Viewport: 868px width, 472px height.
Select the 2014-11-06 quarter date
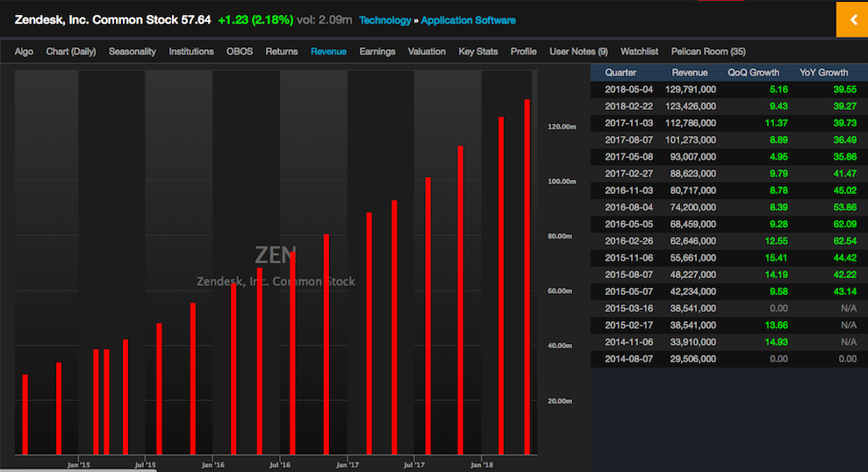(x=629, y=342)
